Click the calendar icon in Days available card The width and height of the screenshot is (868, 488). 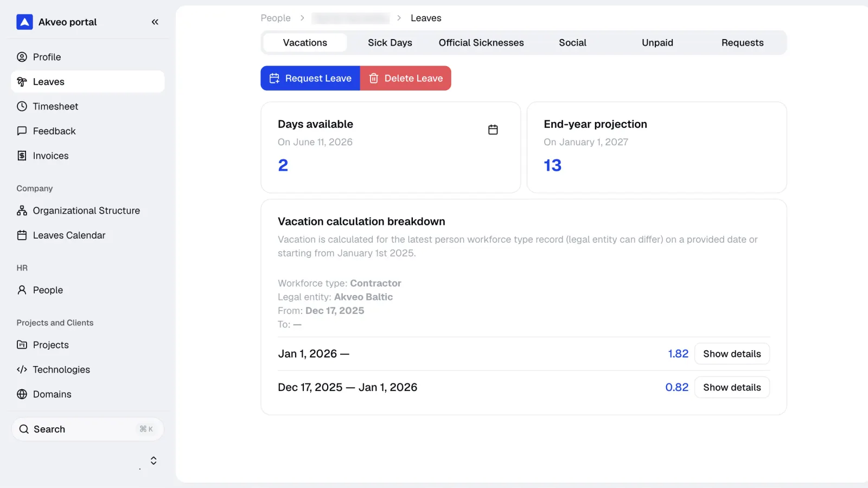[x=493, y=130]
